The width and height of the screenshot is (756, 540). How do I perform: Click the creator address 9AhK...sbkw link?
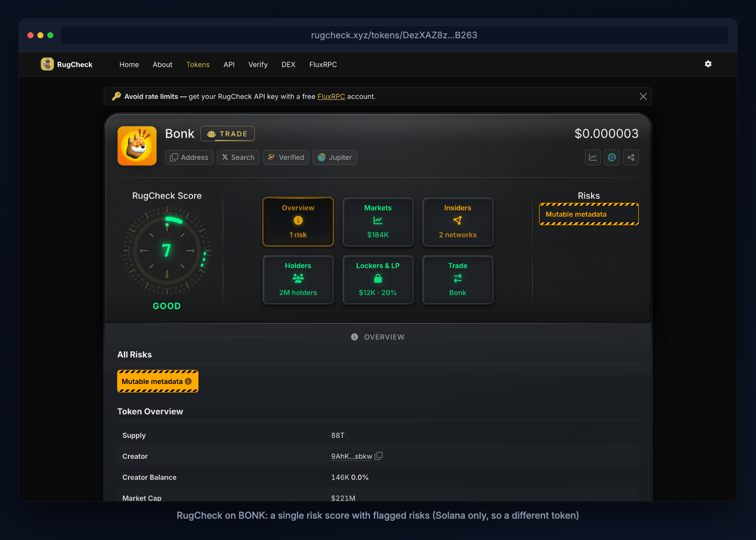click(x=352, y=456)
